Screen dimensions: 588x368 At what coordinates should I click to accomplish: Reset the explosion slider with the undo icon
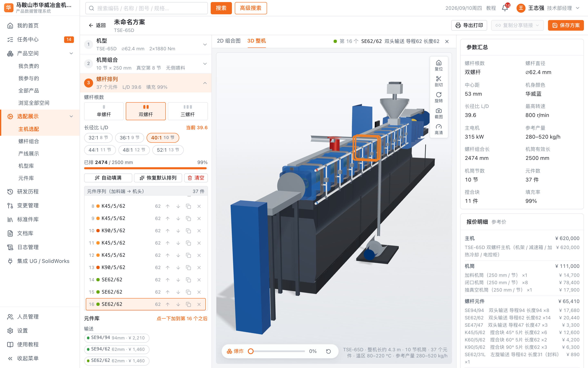pyautogui.click(x=328, y=351)
